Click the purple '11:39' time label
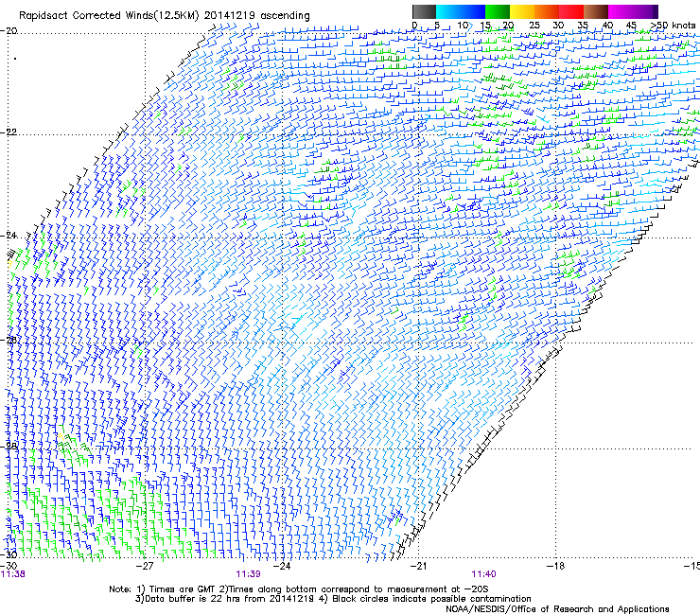Viewport: 700px width, 615px height. [248, 574]
